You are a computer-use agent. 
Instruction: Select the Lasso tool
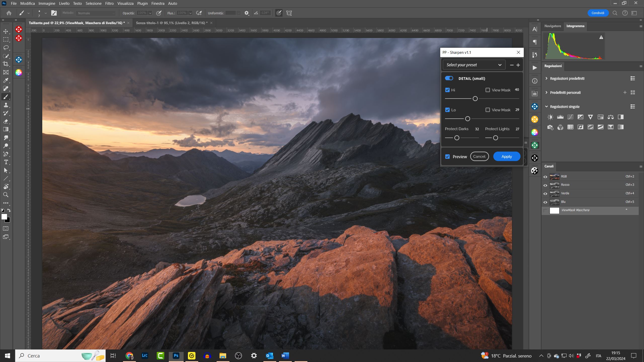(6, 47)
